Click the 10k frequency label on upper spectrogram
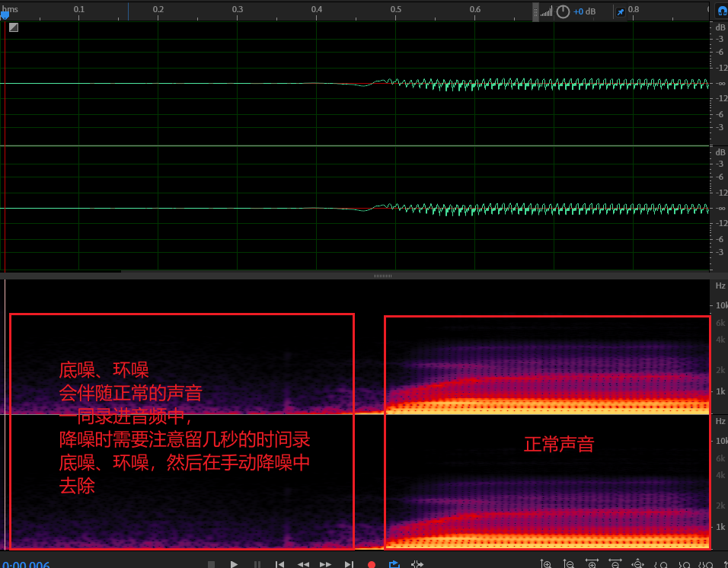This screenshot has width=728, height=568. pos(721,305)
